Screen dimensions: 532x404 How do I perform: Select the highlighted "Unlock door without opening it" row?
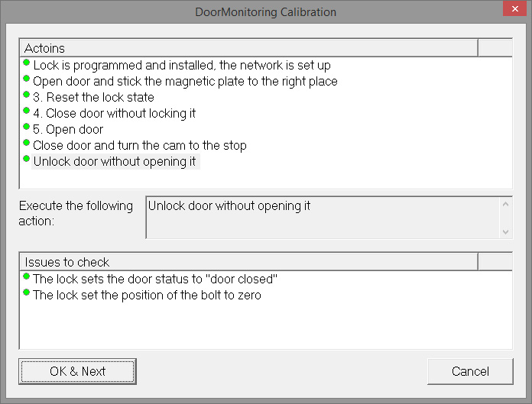point(115,162)
